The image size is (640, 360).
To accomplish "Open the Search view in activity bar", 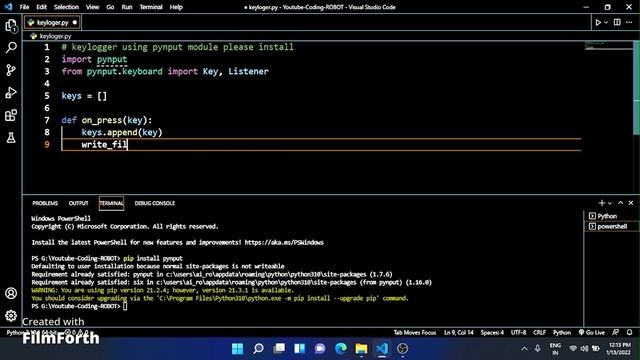I will (x=11, y=48).
